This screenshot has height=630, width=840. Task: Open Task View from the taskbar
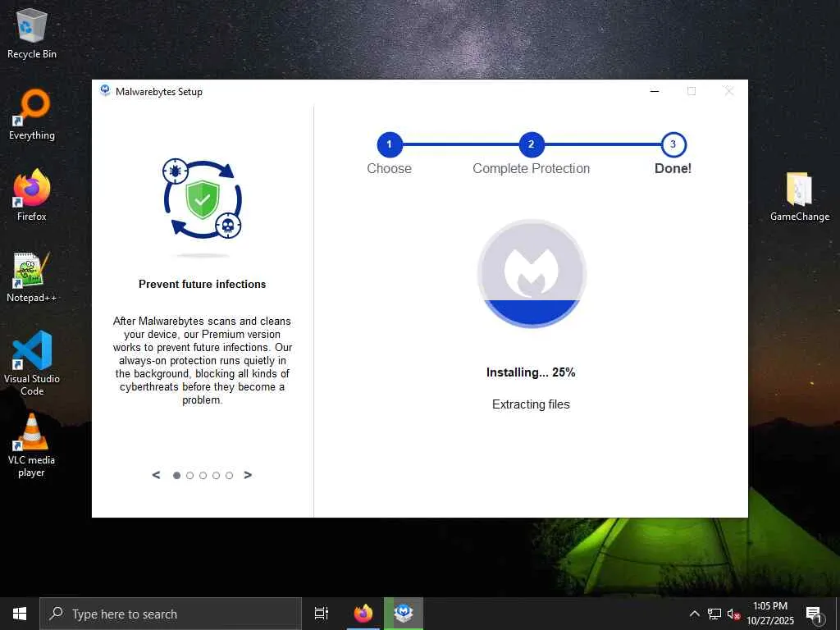322,614
